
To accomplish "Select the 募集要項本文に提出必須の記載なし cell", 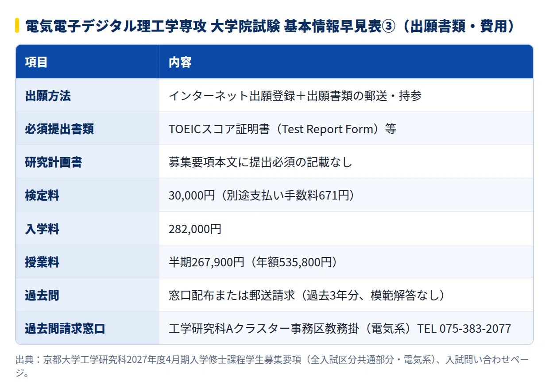I will (x=346, y=162).
